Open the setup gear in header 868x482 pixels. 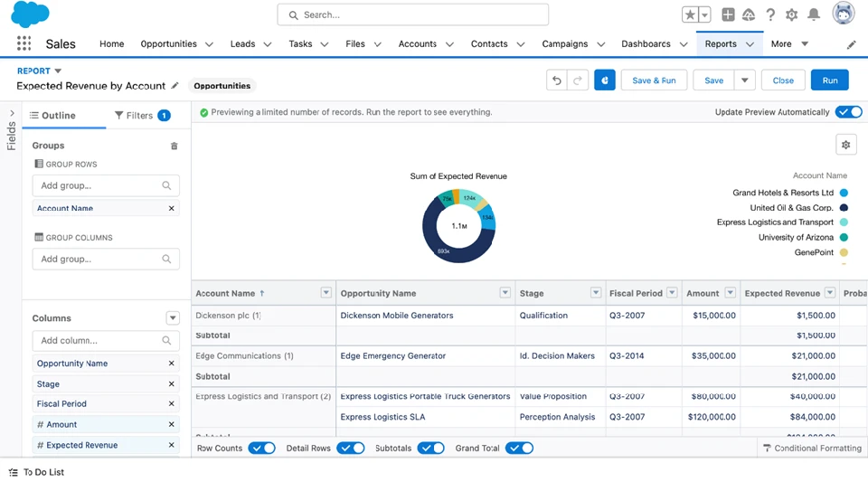click(x=792, y=15)
